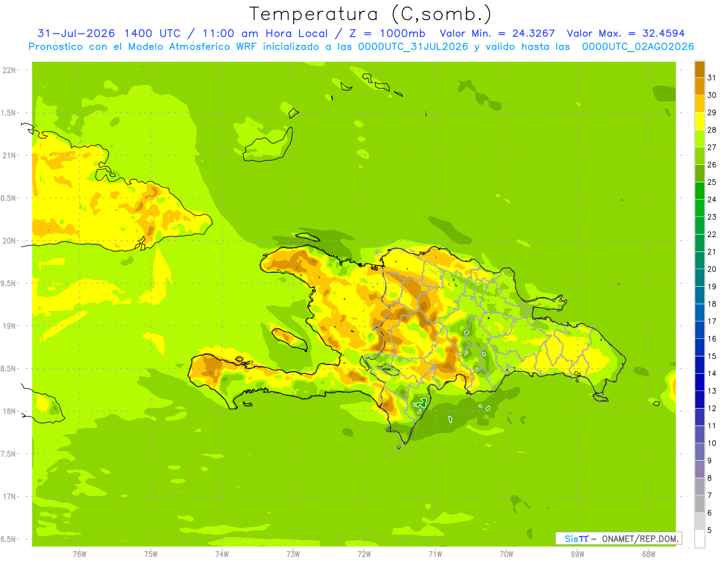Select the 'Z = 1000mb' level text
This screenshot has height=562, width=728.
(386, 33)
